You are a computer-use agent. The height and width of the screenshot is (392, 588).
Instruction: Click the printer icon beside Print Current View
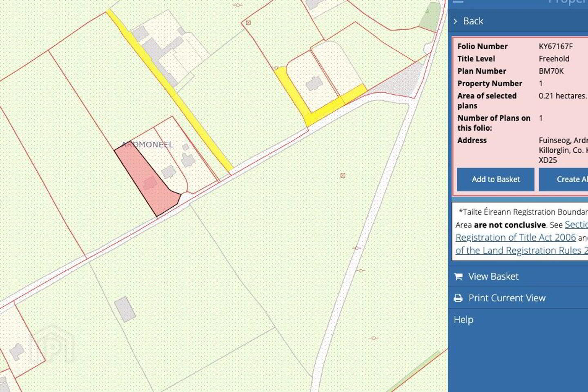tap(458, 298)
